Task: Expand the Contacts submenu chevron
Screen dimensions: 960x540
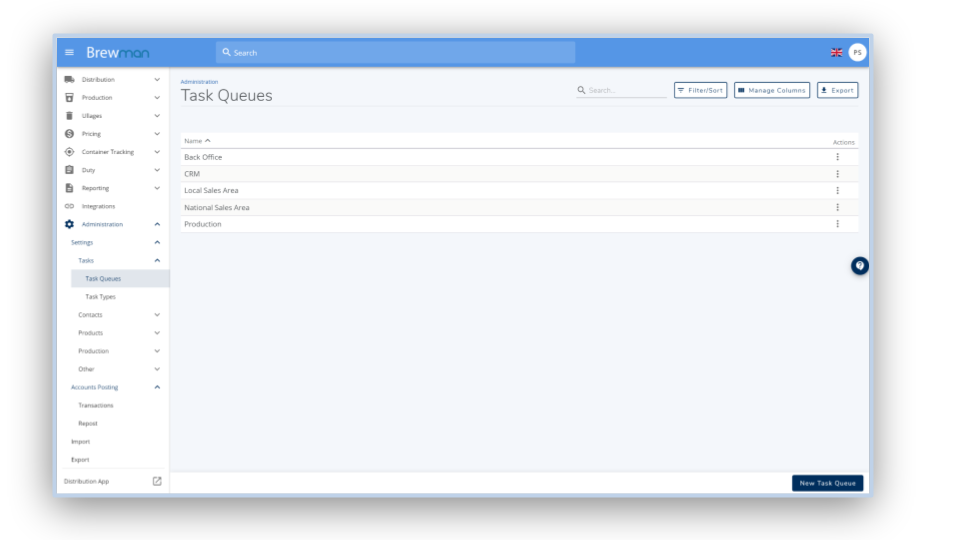Action: (157, 315)
